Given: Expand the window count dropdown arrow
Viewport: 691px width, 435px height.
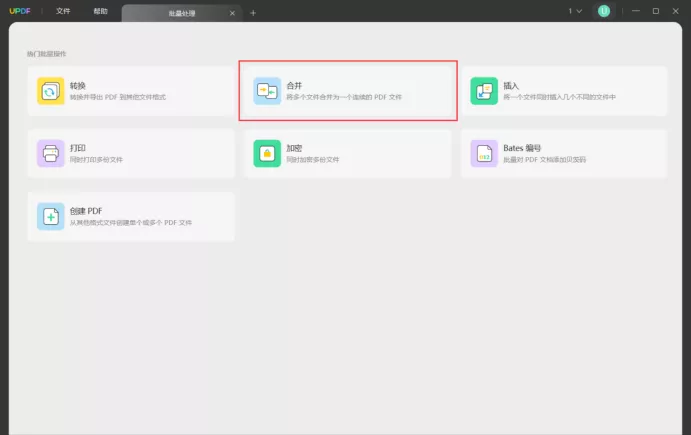Looking at the screenshot, I should point(579,11).
